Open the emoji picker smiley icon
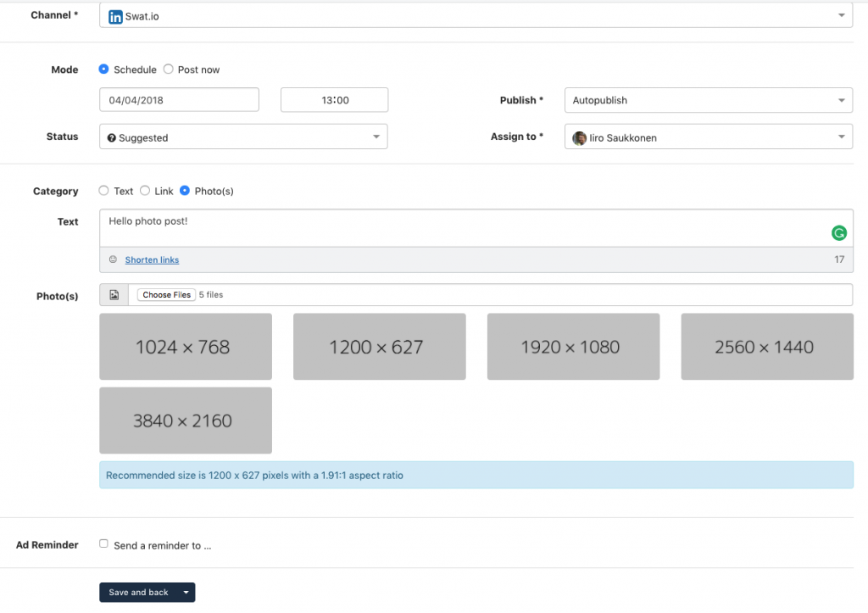 pyautogui.click(x=113, y=259)
